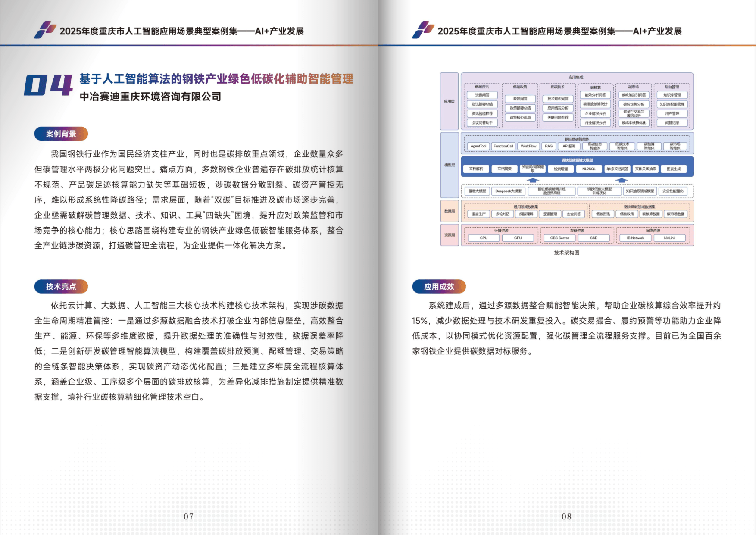
Task: Select the 案例背景 section badge
Action: [61, 134]
